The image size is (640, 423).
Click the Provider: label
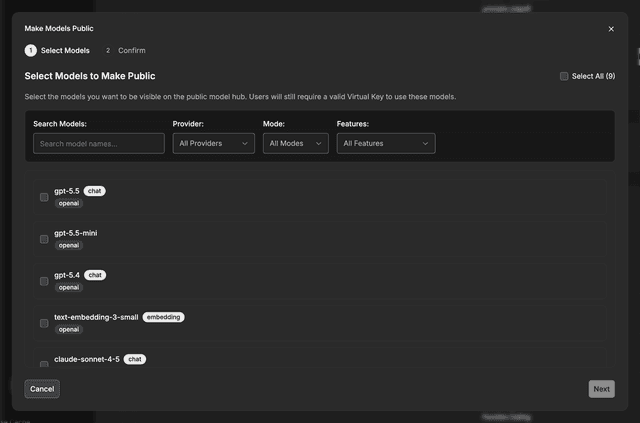click(x=188, y=124)
